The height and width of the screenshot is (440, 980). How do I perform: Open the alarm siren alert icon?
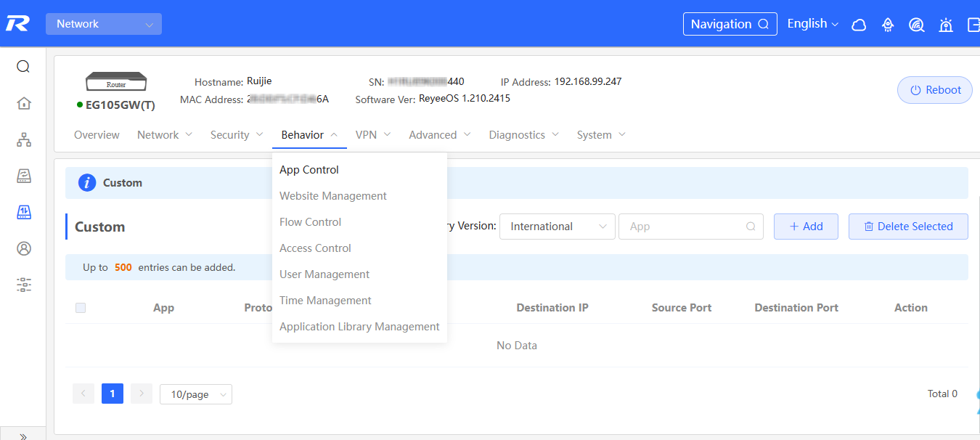[x=945, y=25]
